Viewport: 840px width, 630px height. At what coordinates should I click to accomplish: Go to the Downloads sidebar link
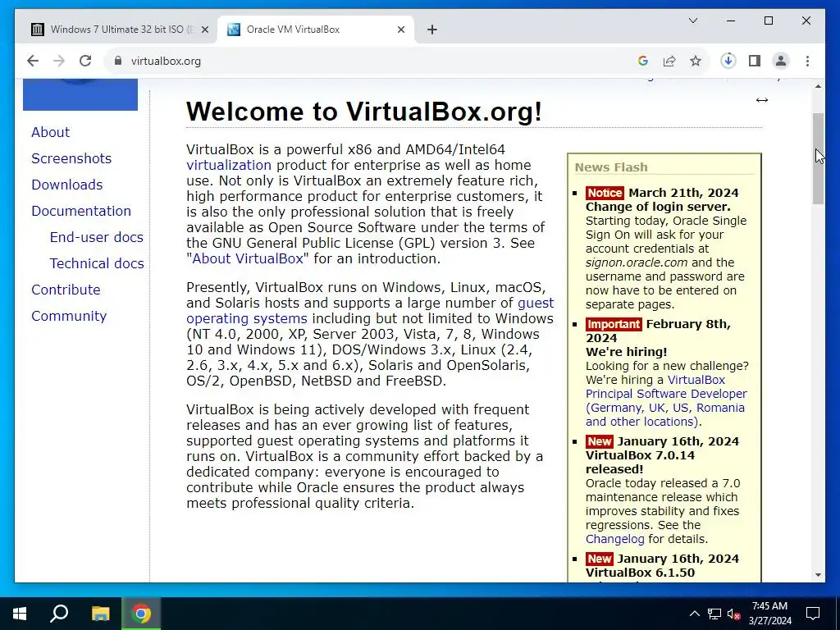pyautogui.click(x=67, y=185)
